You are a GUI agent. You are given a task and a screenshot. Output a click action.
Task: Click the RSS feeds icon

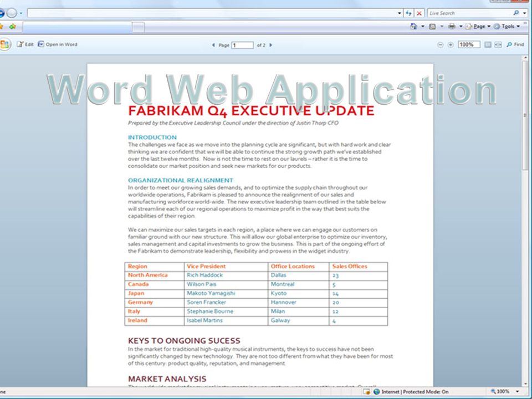click(x=432, y=27)
